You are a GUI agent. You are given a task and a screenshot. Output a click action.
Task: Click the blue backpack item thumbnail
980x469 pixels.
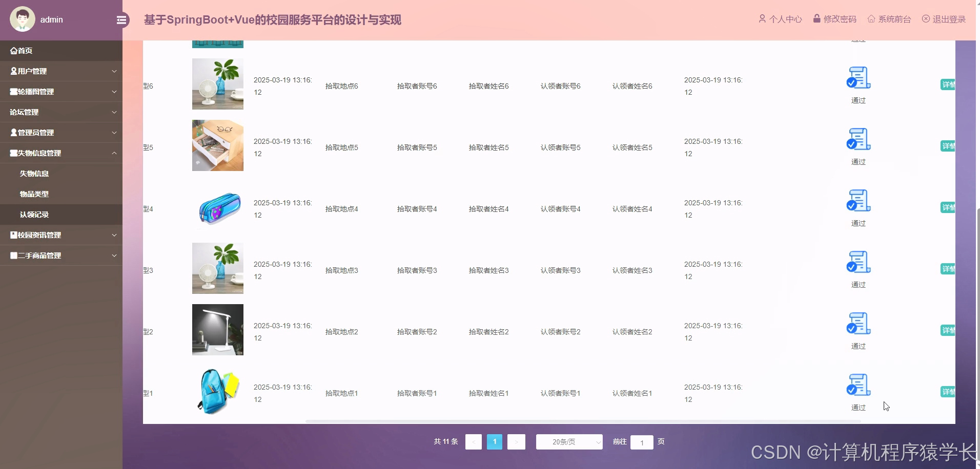point(217,391)
